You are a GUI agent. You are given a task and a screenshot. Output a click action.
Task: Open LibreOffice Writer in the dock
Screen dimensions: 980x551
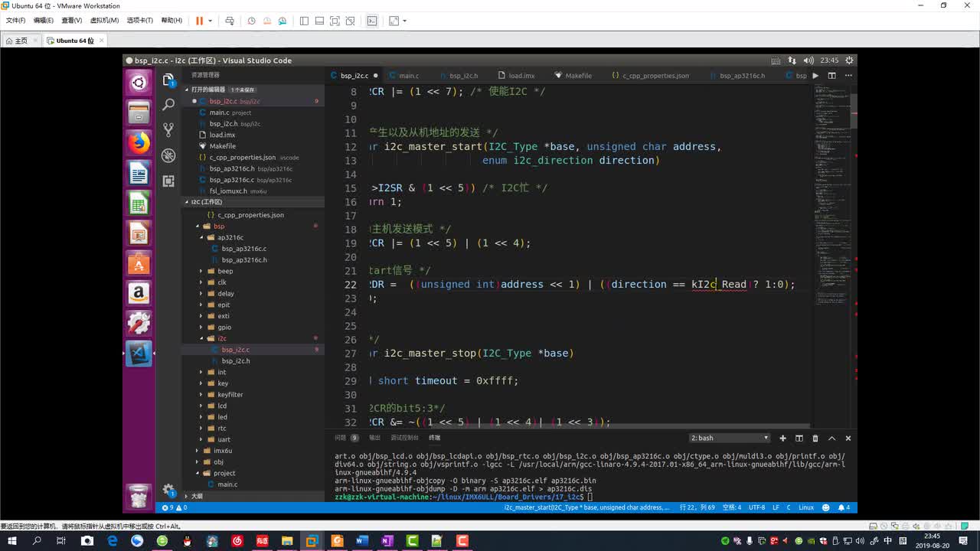tap(139, 173)
